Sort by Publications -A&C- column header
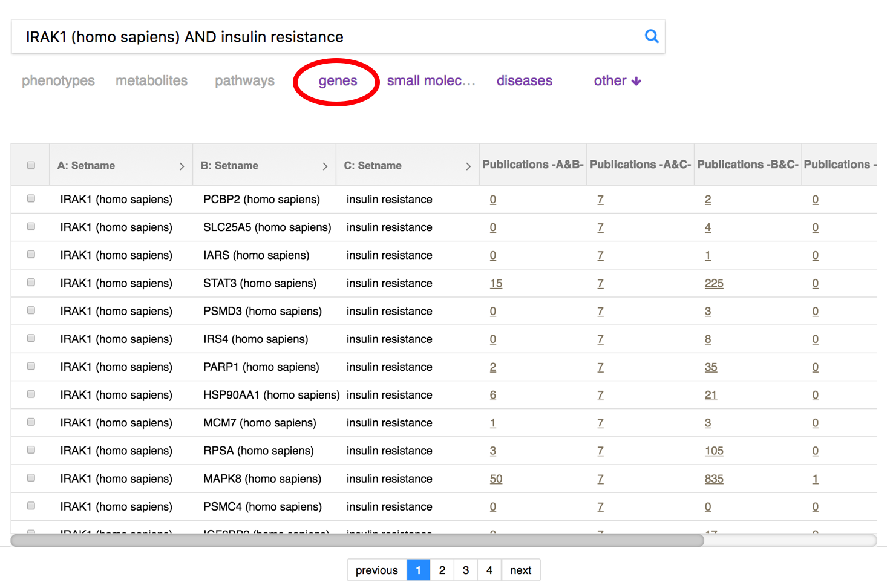Image resolution: width=893 pixels, height=588 pixels. tap(640, 165)
